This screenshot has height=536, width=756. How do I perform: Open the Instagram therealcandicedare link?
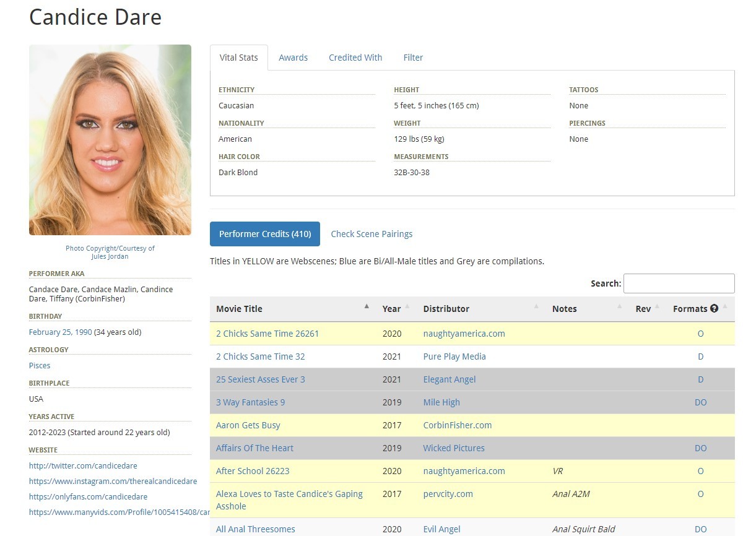113,482
